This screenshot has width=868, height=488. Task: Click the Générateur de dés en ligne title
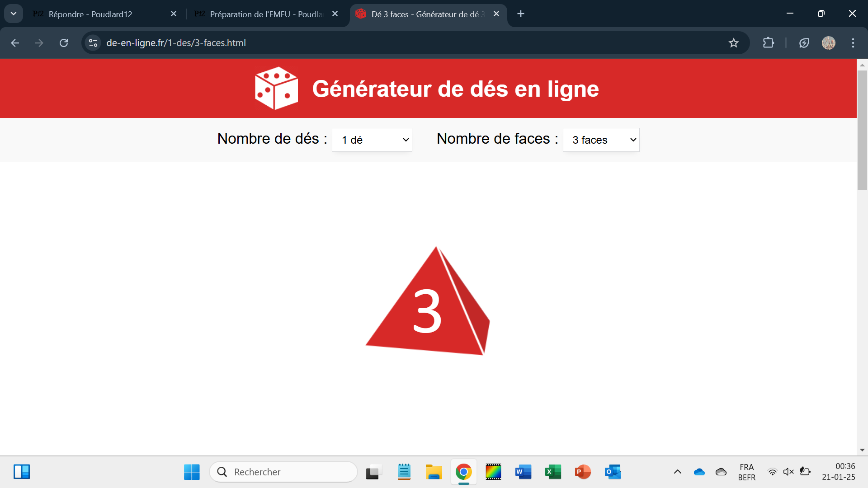455,89
